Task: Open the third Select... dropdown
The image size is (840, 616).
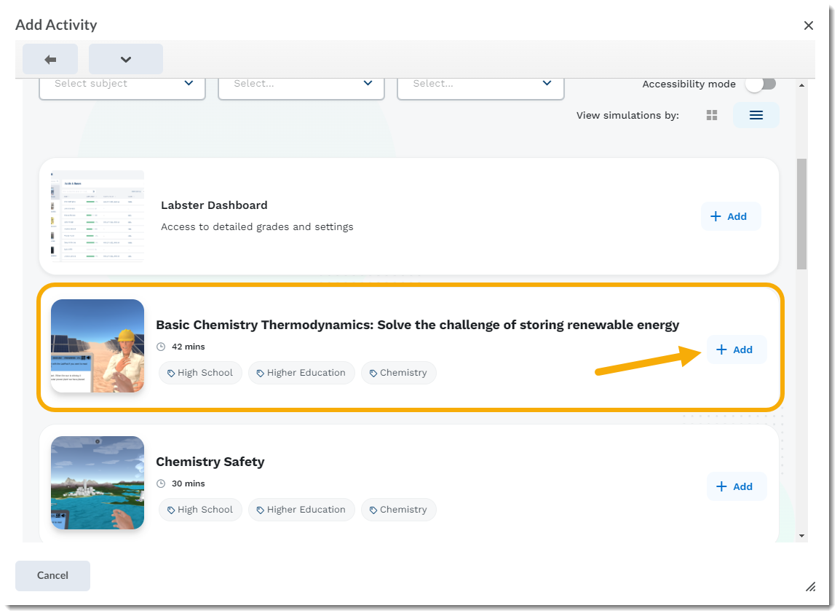Action: coord(480,84)
